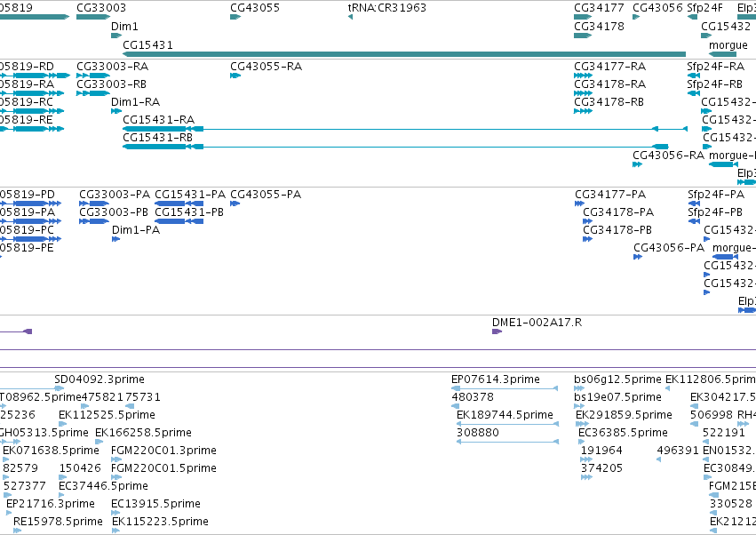Click the 480378 alignment label
This screenshot has height=535, width=756.
[473, 397]
